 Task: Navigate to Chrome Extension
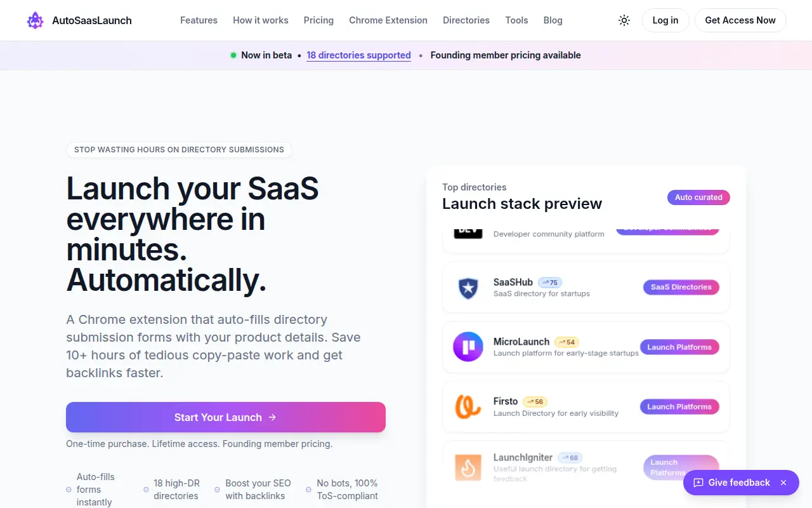click(x=388, y=20)
